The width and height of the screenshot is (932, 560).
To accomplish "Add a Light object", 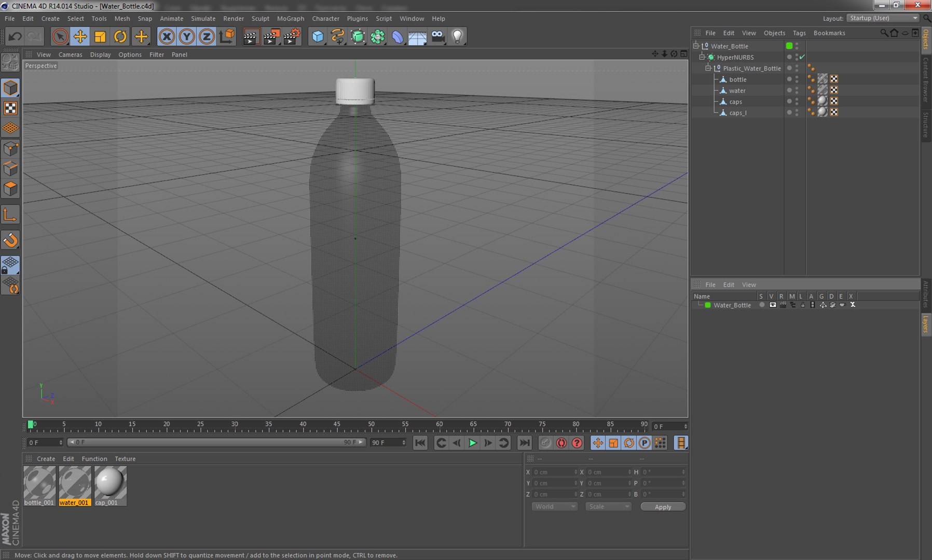I will [457, 36].
